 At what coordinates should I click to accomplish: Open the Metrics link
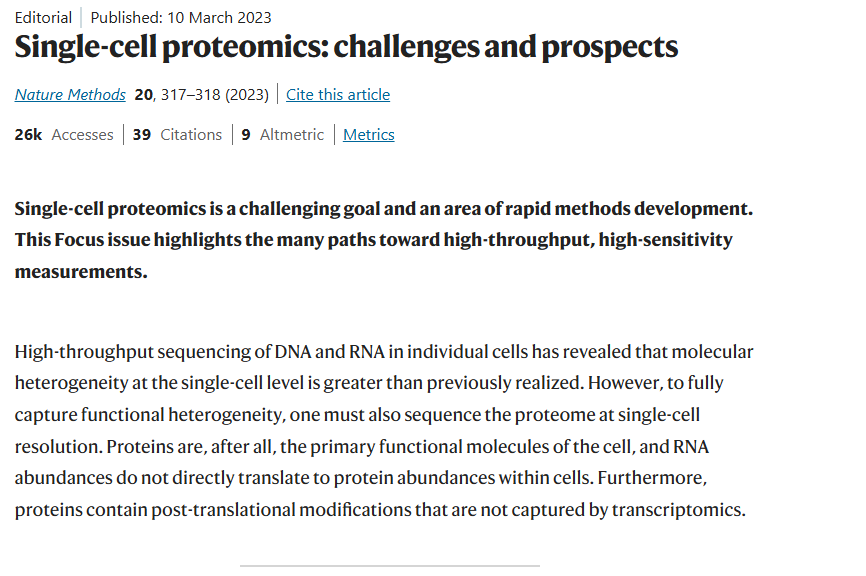coord(369,135)
